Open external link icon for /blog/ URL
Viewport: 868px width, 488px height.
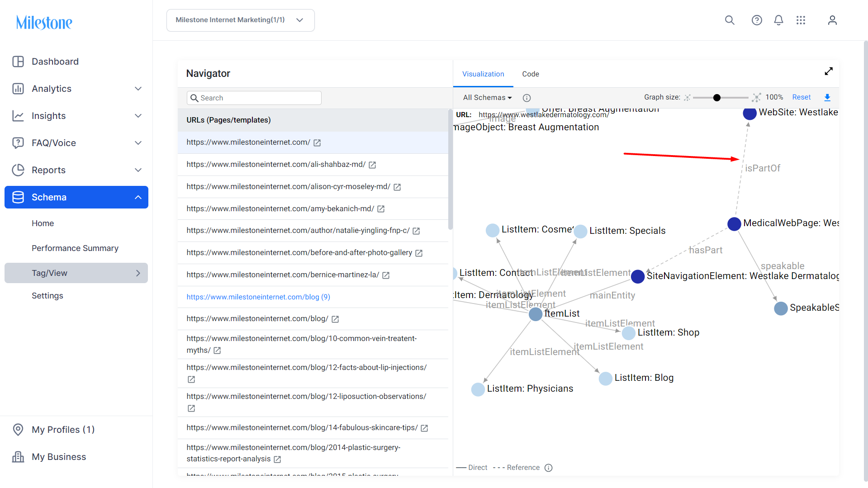point(335,319)
